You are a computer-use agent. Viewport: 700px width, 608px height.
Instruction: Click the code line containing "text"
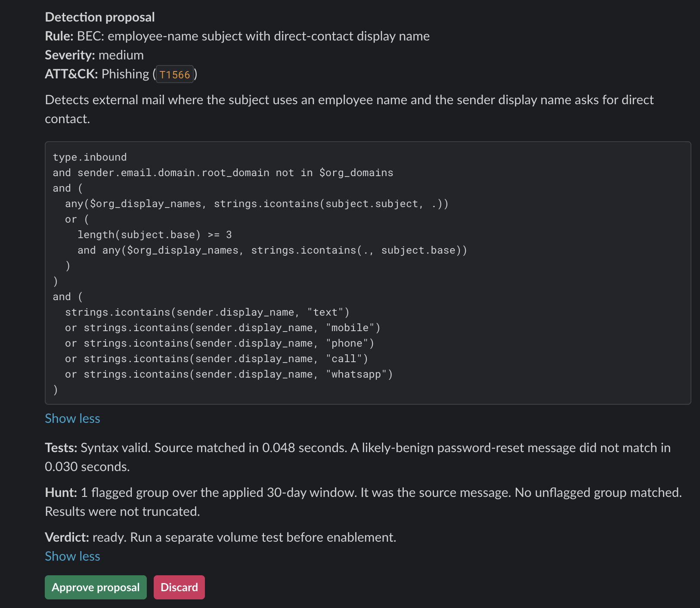[207, 312]
